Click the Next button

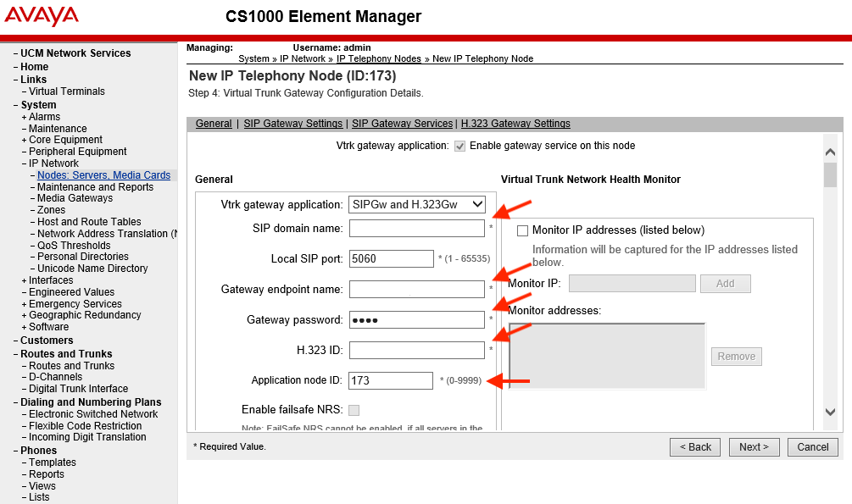[755, 447]
